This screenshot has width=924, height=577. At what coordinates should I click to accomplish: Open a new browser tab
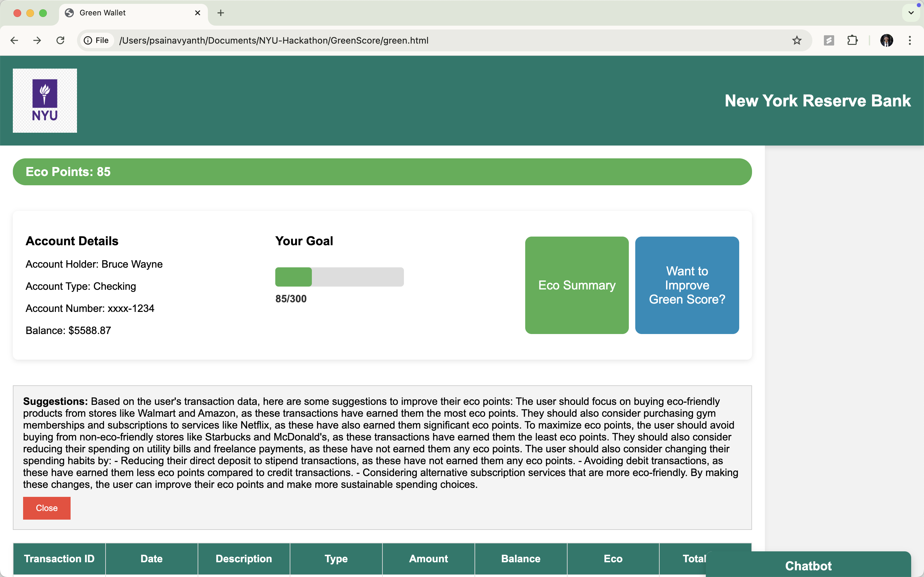coord(221,13)
